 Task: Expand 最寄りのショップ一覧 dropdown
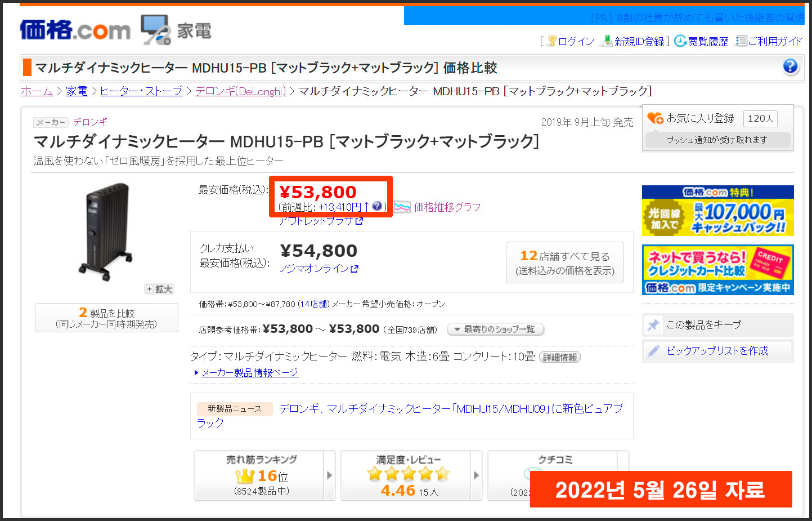pos(495,329)
